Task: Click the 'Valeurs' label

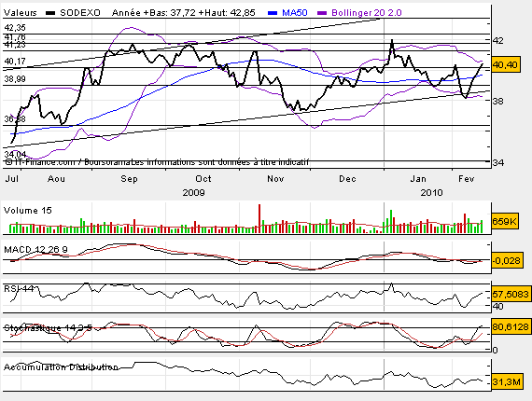Action: (20, 13)
